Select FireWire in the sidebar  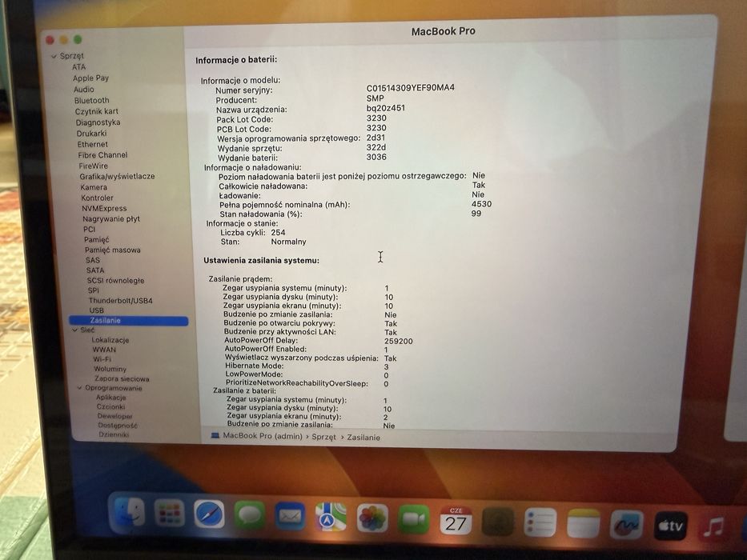[94, 166]
